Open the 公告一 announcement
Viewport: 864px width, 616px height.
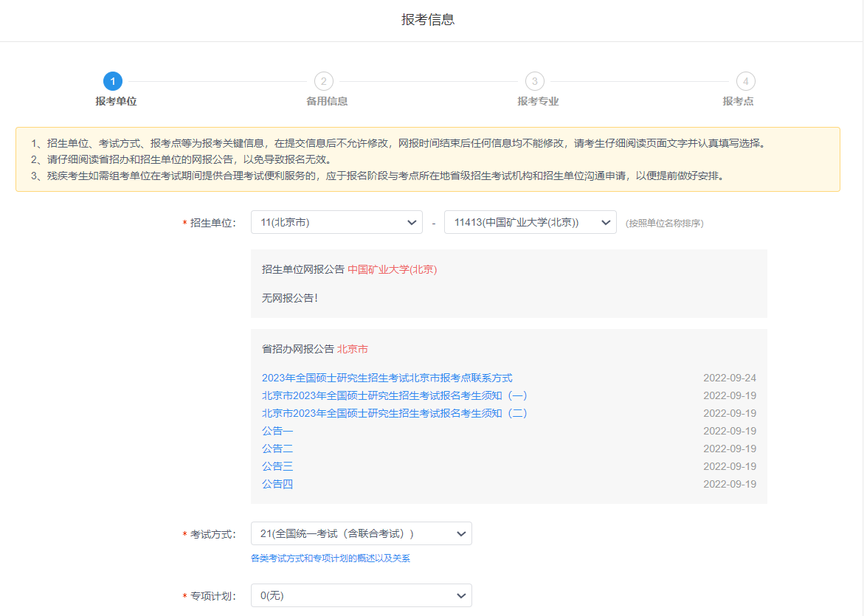click(x=277, y=431)
